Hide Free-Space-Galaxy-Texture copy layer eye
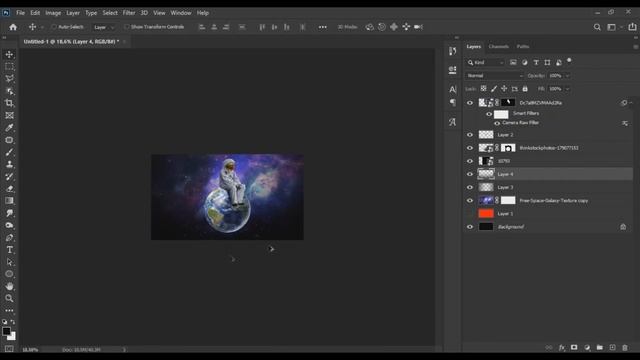The width and height of the screenshot is (640, 360). (470, 200)
